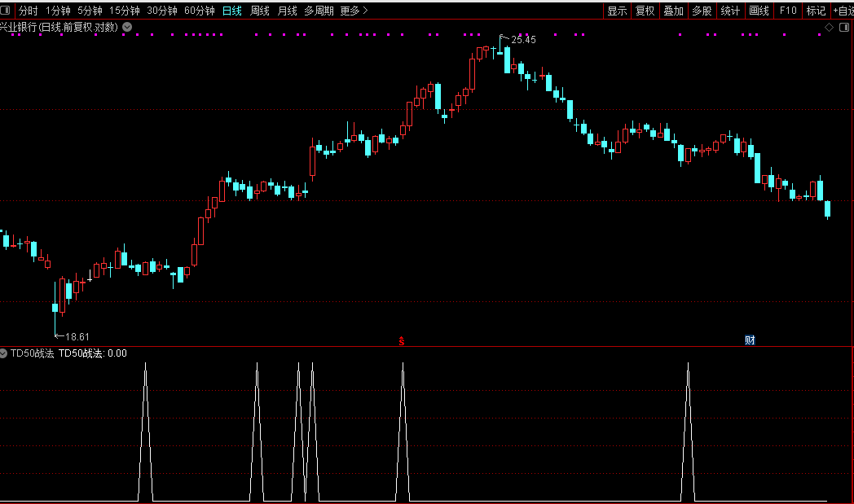
Task: Click the 标记 mark button
Action: pyautogui.click(x=816, y=11)
